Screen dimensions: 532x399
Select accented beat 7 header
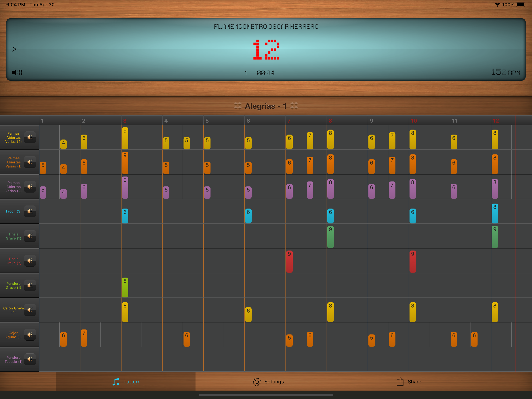306,121
